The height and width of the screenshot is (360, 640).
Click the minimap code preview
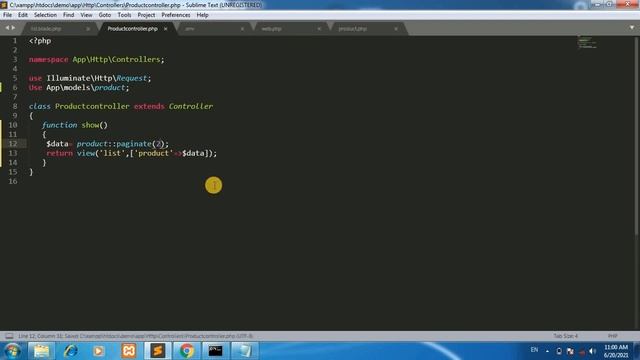pos(587,42)
